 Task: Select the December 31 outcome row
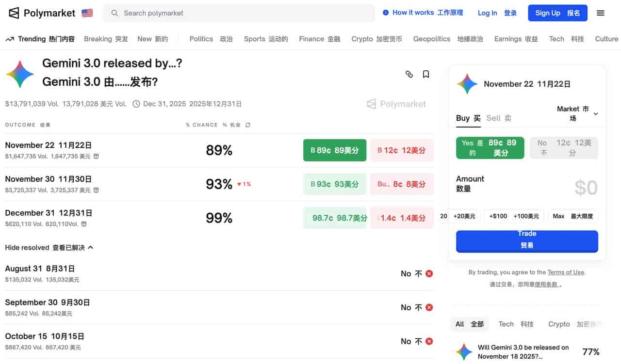pos(219,218)
